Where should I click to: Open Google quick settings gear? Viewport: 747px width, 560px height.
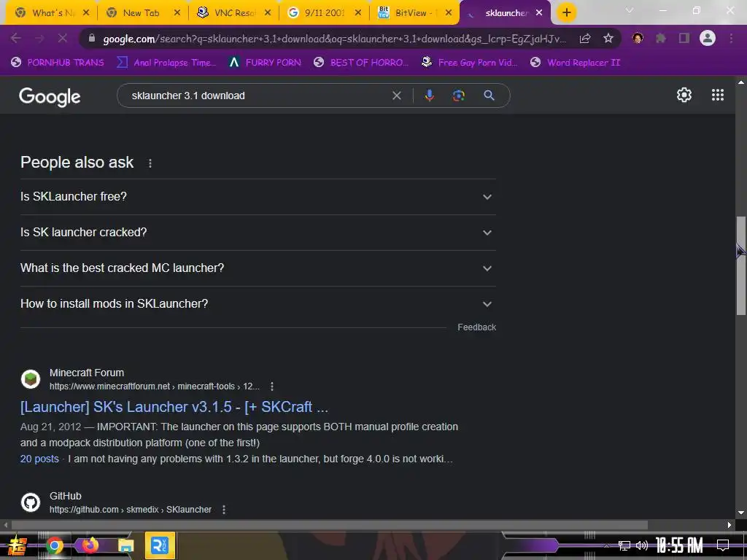pos(684,95)
